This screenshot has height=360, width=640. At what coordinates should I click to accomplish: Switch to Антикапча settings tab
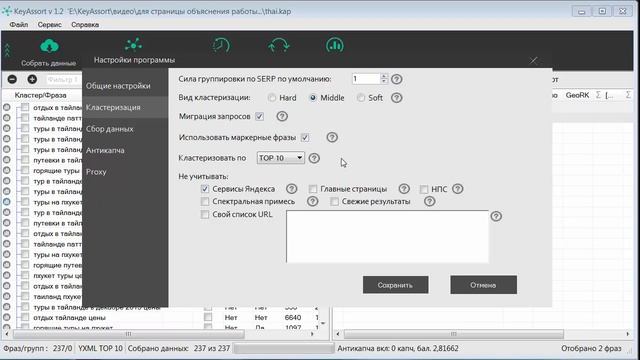pyautogui.click(x=125, y=150)
